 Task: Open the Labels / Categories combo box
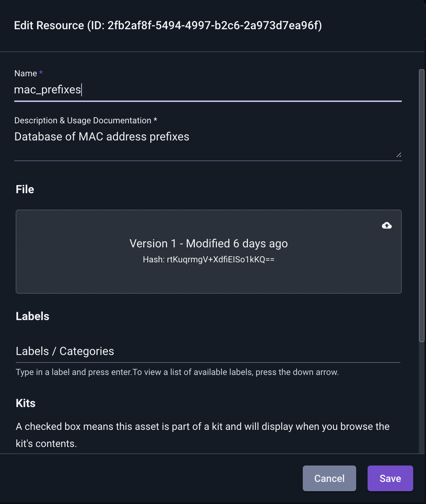coord(208,351)
